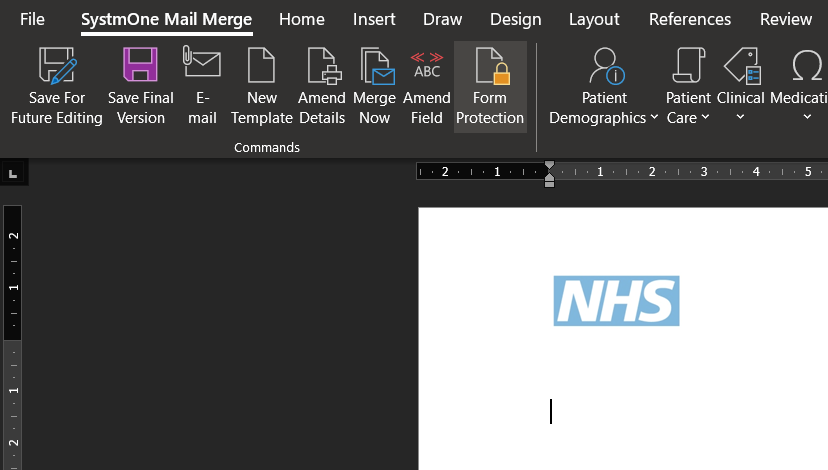Open the Clinical fields dropdown

click(740, 87)
